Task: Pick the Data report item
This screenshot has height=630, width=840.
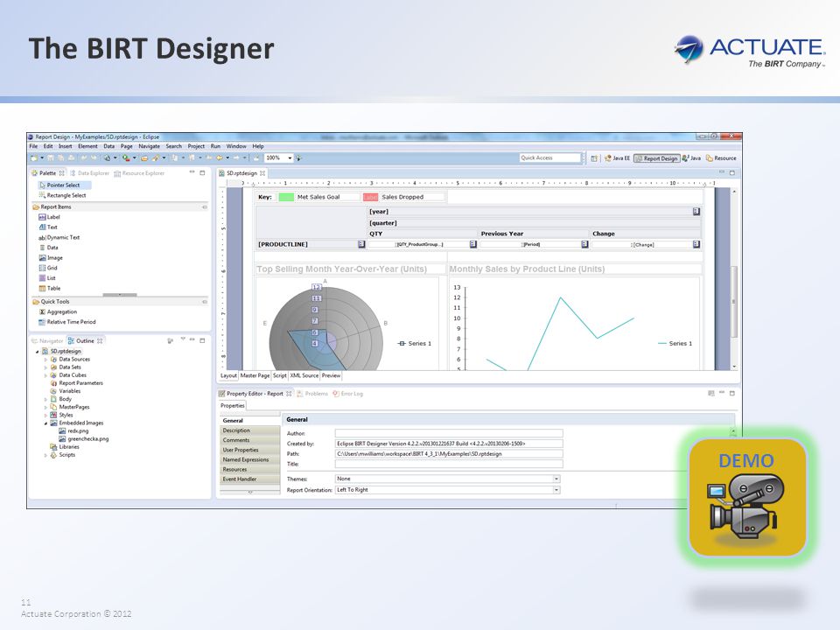Action: point(49,248)
